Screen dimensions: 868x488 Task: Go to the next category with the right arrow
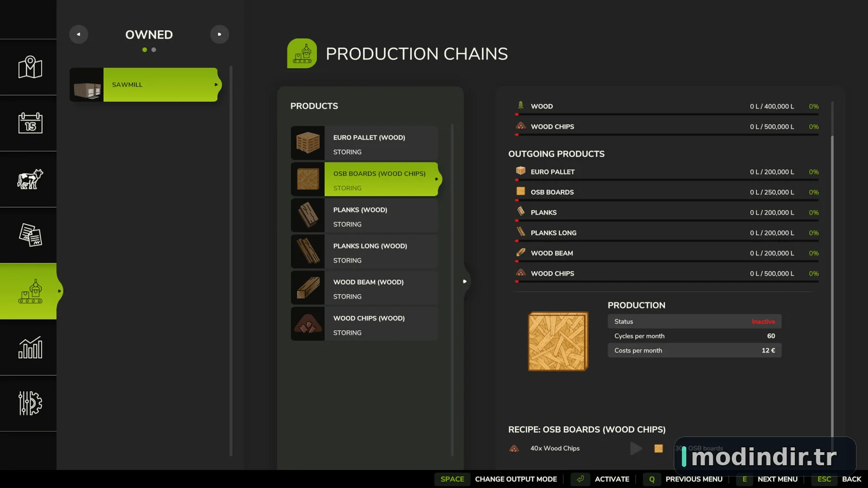tap(220, 34)
